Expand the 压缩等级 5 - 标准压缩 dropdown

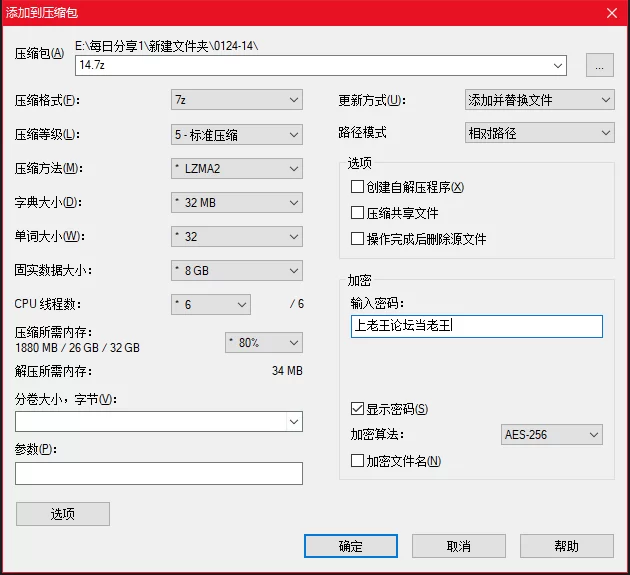coord(237,135)
